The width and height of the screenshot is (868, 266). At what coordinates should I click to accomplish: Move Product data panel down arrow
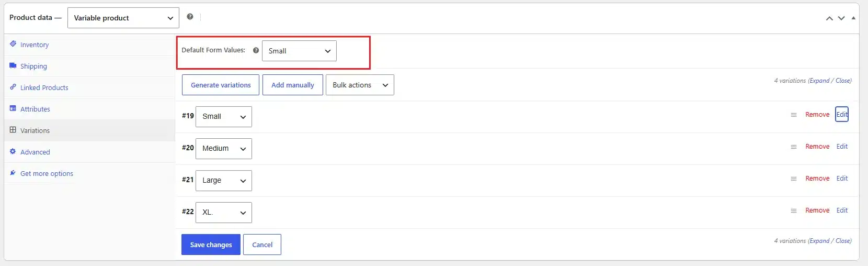841,18
